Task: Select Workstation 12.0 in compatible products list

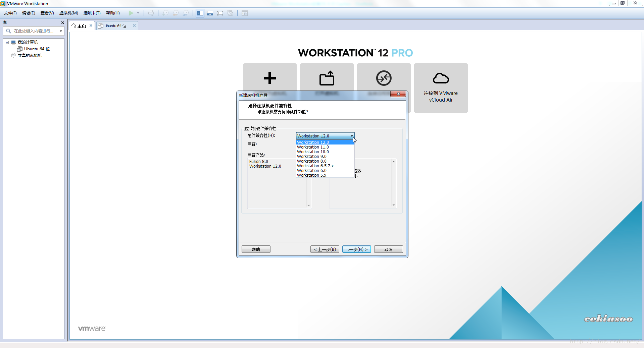Action: click(x=265, y=166)
